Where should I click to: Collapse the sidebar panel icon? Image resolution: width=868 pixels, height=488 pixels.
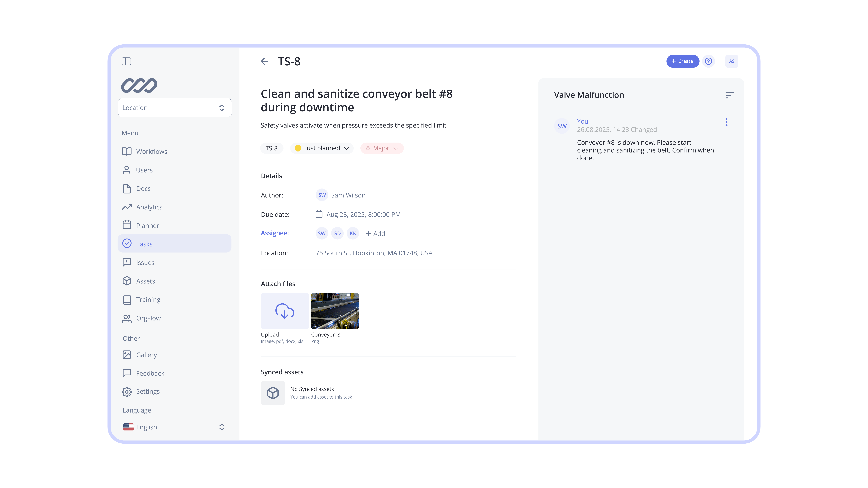(126, 61)
